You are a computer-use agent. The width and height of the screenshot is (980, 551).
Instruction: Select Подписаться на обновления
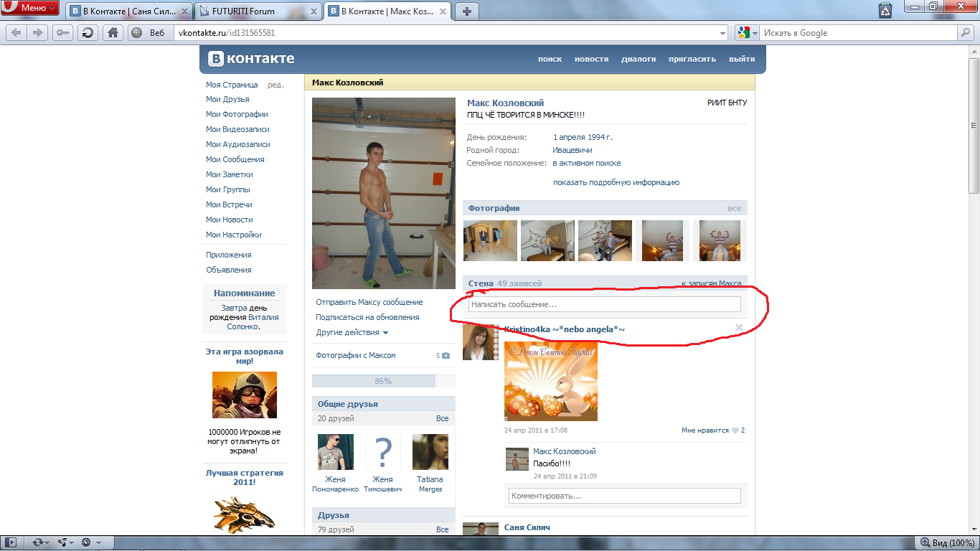(x=367, y=317)
